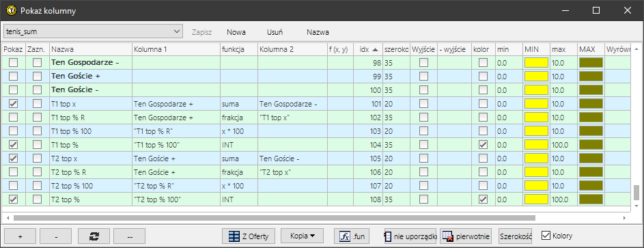The height and width of the screenshot is (248, 644).
Task: Click the horizontal scrollbar right arrow
Action: (624, 218)
